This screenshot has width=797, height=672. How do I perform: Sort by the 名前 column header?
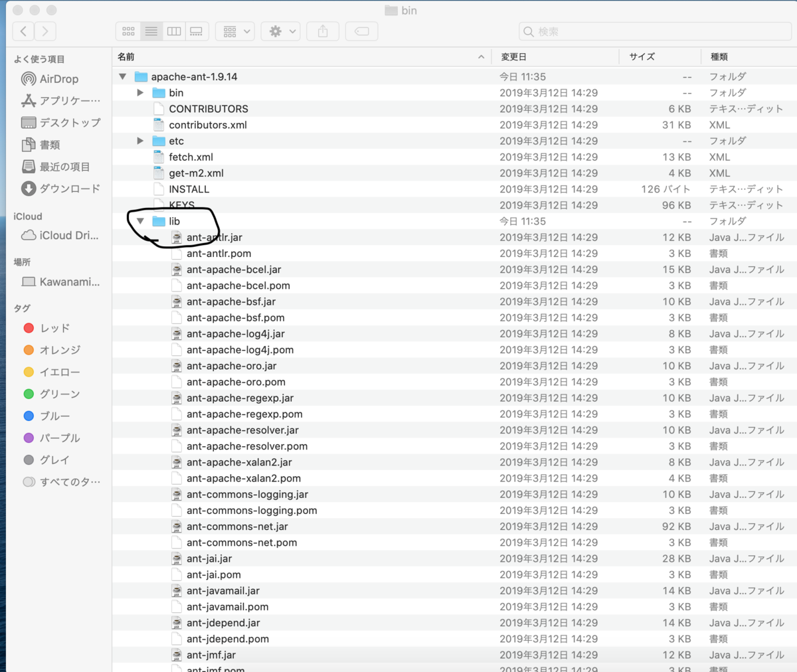point(302,57)
